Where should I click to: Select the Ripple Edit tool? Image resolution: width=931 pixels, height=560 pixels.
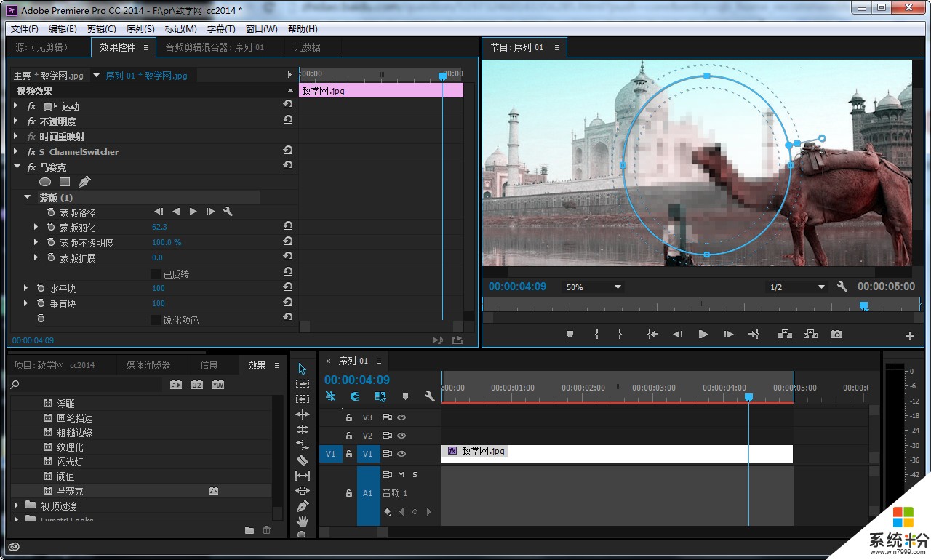(303, 415)
